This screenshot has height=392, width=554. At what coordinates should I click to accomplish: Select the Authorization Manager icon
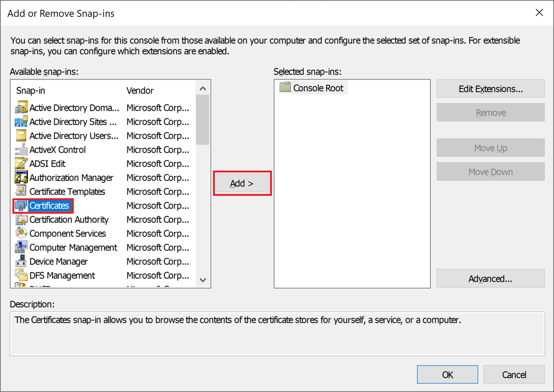tap(21, 178)
